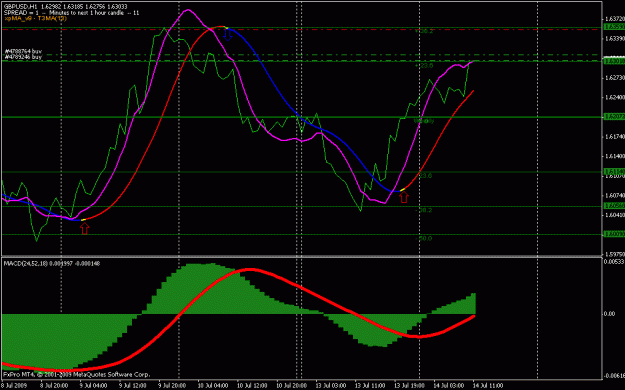The width and height of the screenshot is (625, 390).
Task: Click the 1.60410 price axis value
Action: 614,215
